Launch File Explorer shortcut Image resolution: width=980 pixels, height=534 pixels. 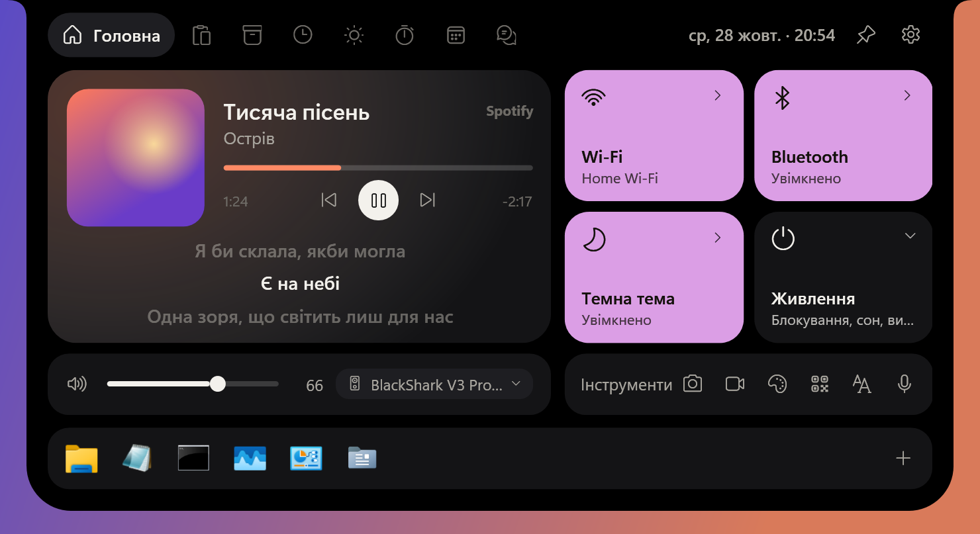81,458
